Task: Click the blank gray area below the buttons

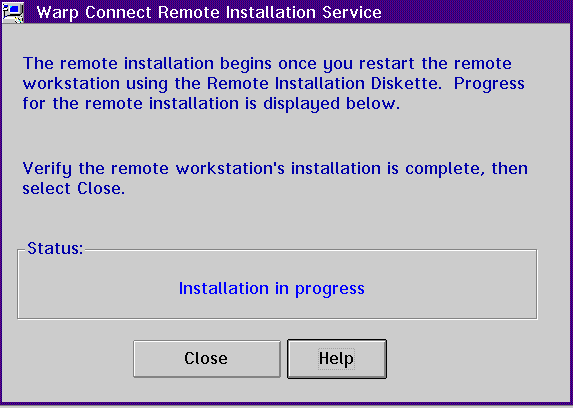Action: coord(286,390)
